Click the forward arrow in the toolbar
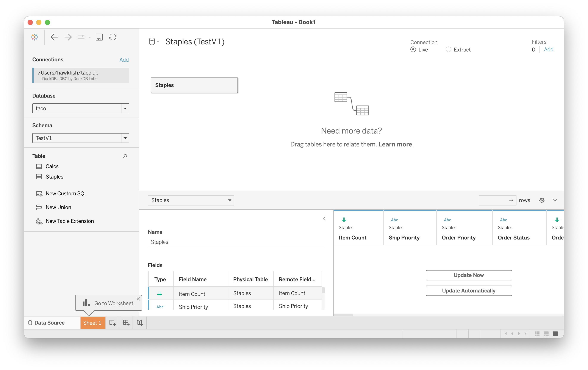Viewport: 588px width, 370px height. pos(68,37)
